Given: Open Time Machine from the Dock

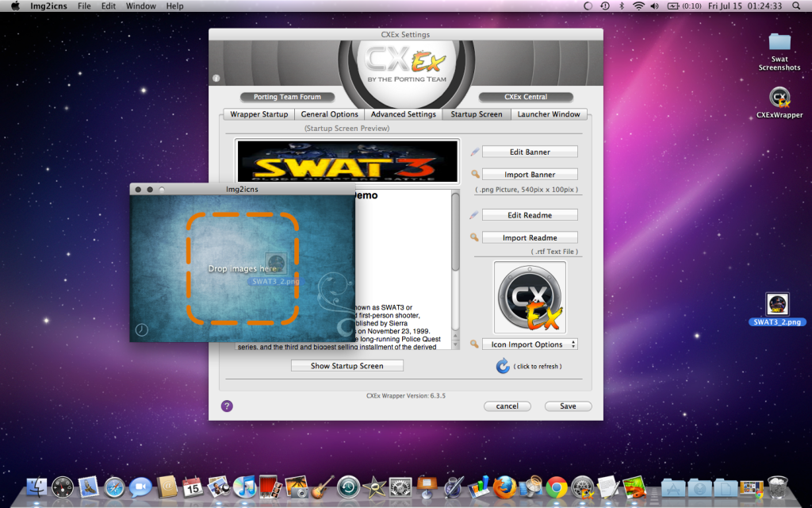Looking at the screenshot, I should (349, 488).
